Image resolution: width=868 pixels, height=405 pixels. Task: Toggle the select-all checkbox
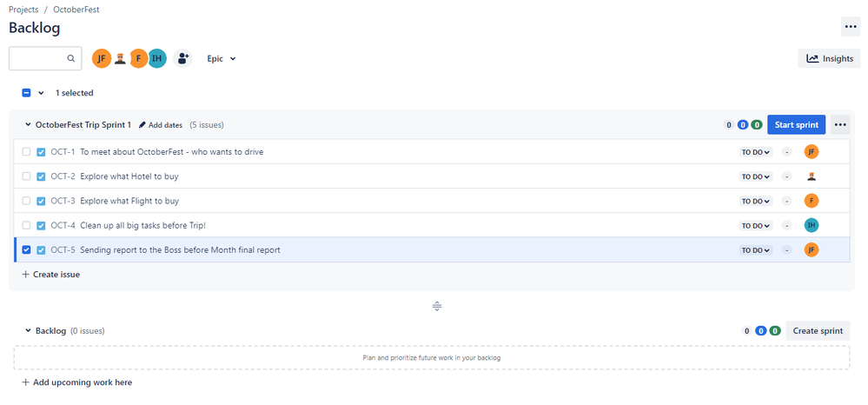26,92
